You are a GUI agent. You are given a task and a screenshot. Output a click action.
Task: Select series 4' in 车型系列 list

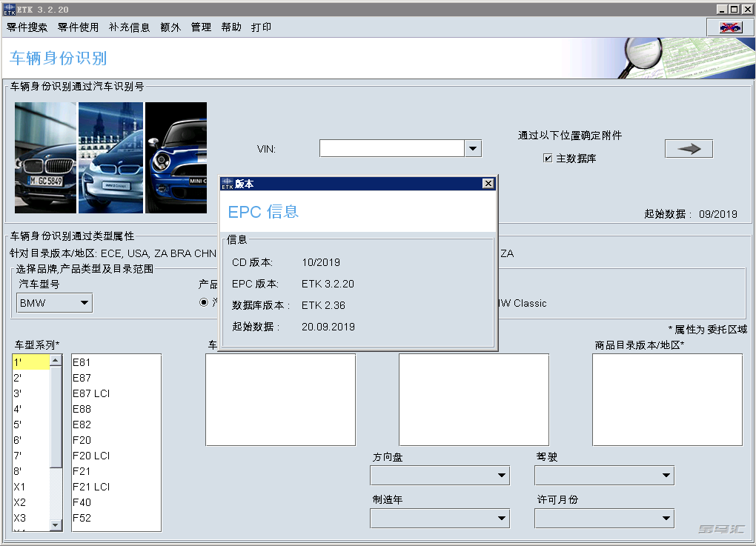31,409
